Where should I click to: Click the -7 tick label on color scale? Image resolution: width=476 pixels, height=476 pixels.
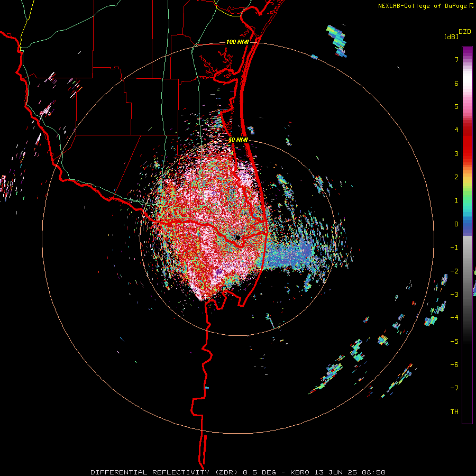coord(454,388)
